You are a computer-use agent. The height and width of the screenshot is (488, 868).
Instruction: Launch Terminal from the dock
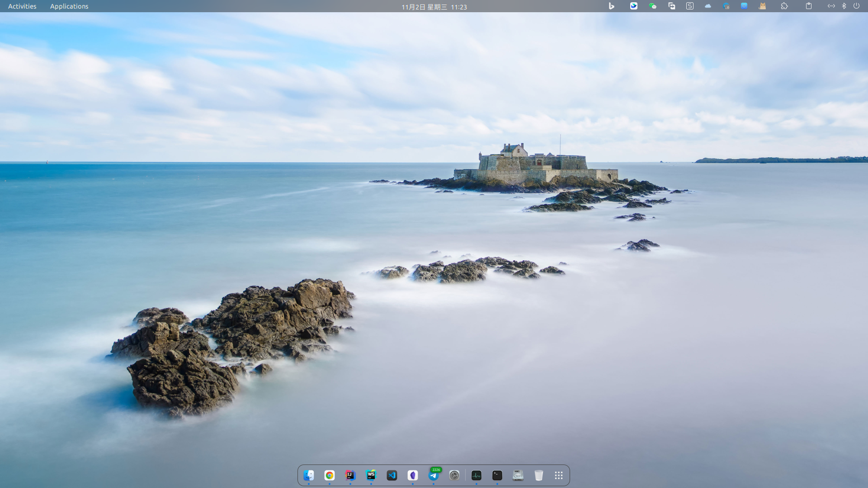point(497,475)
